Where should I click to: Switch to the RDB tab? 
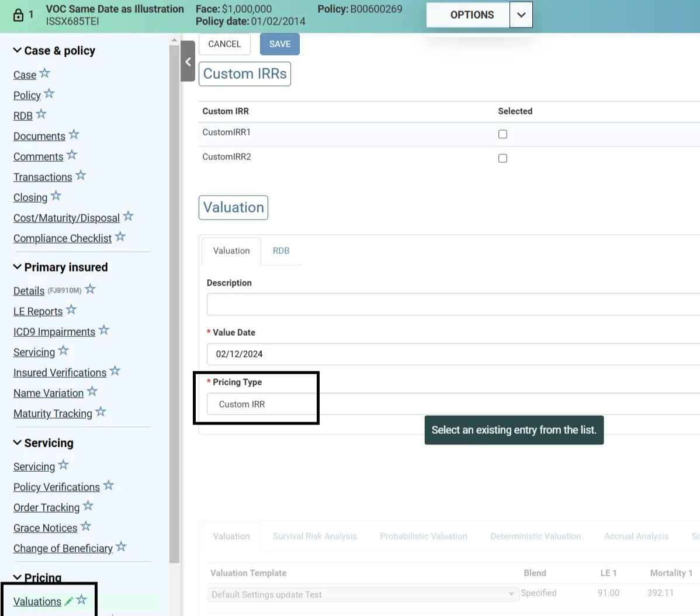tap(281, 250)
